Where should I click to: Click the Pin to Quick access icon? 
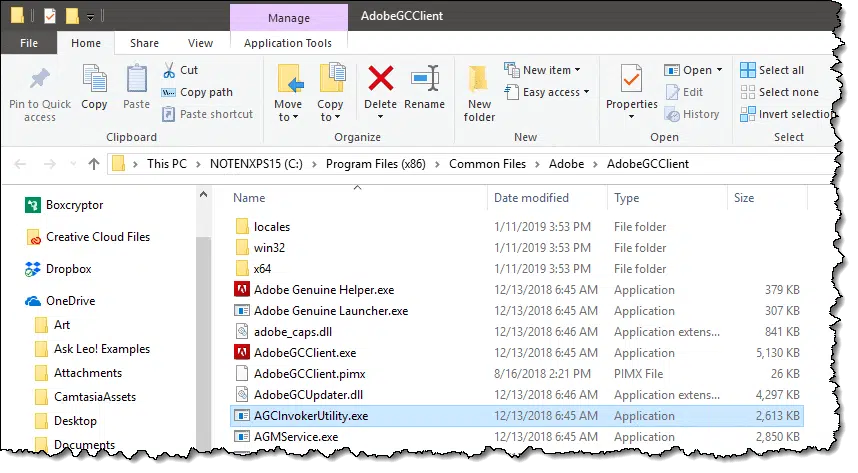pos(40,80)
